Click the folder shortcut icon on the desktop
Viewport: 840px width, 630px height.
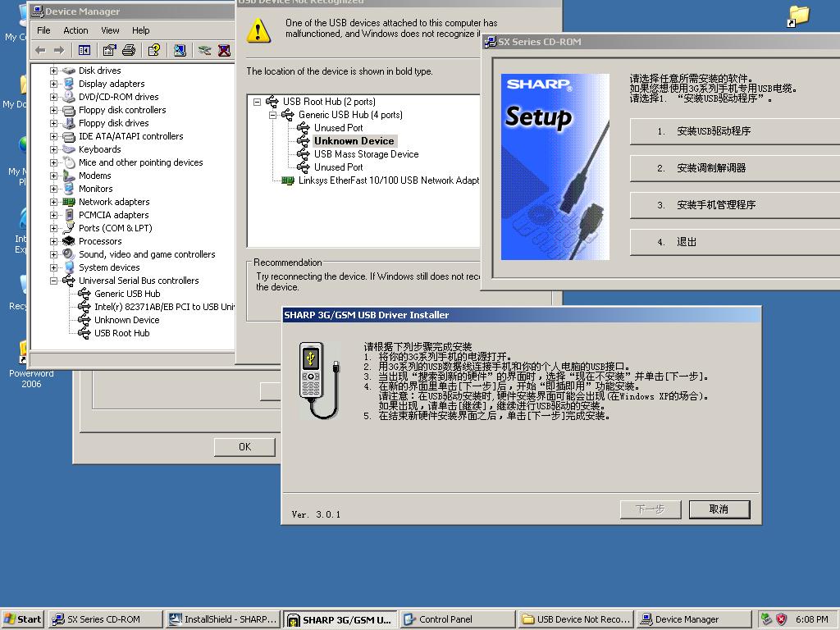797,16
